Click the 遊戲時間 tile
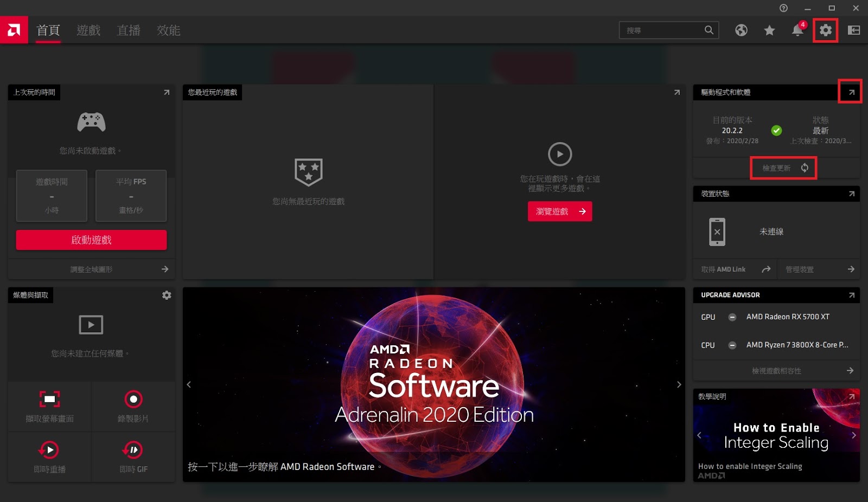 [x=52, y=196]
